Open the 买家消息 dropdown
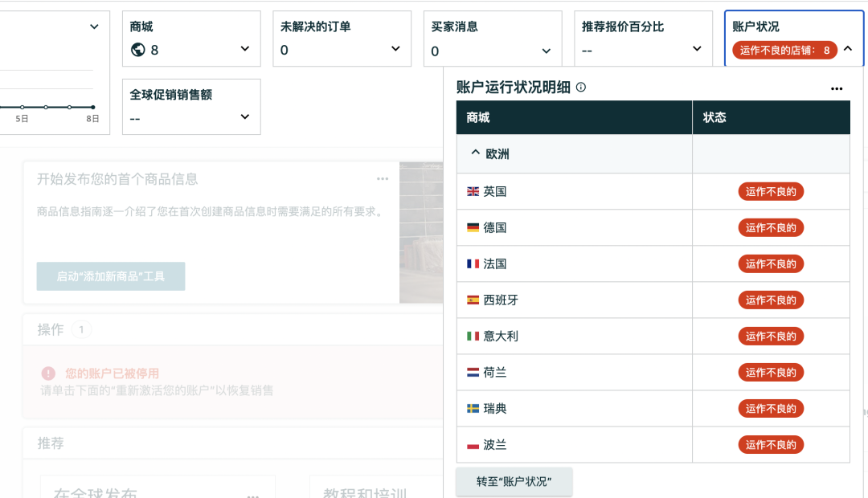Screen dimensions: 868x498 coord(545,50)
